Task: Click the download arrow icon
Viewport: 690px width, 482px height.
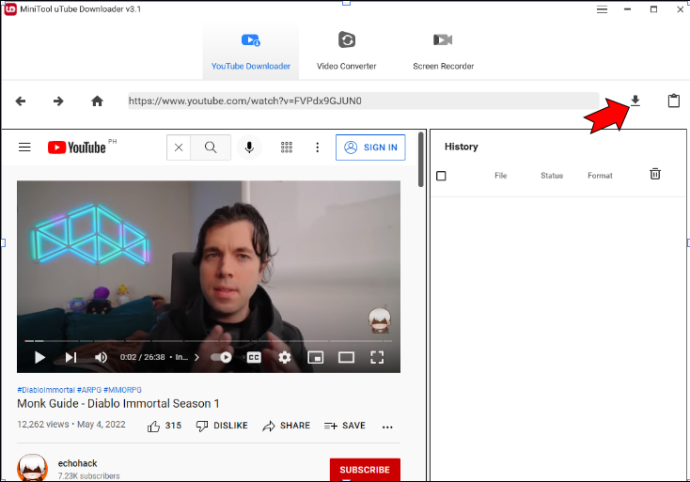Action: (635, 101)
